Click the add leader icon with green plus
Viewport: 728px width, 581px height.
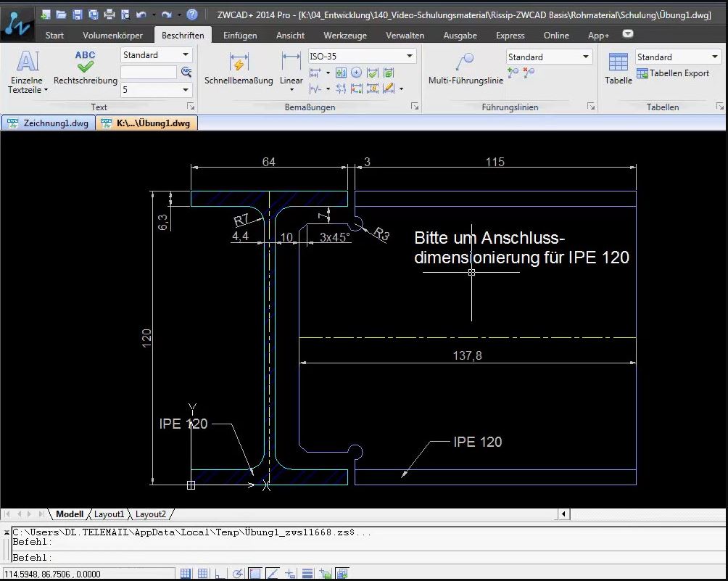tap(513, 73)
